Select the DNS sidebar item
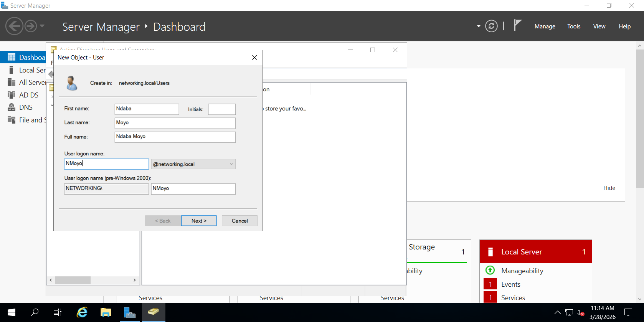This screenshot has width=644, height=322. (x=26, y=107)
